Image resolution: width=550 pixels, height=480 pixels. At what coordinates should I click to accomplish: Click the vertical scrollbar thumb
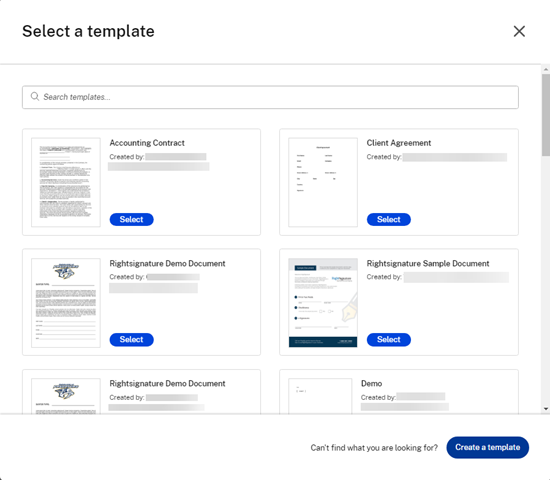(546, 115)
